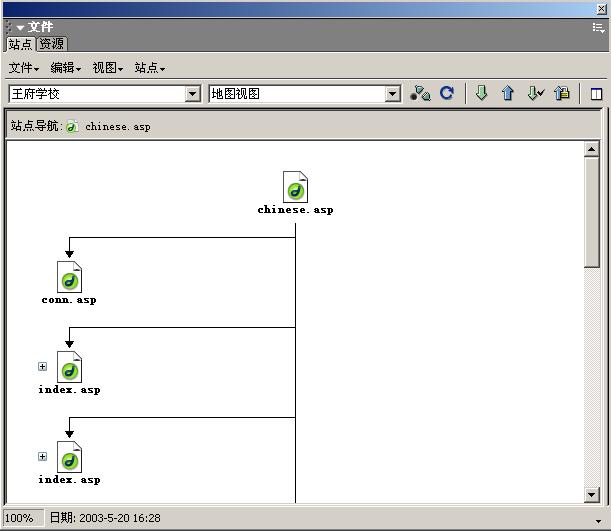This screenshot has width=611, height=531.
Task: Open the 地图视图 view dropdown
Action: point(393,94)
